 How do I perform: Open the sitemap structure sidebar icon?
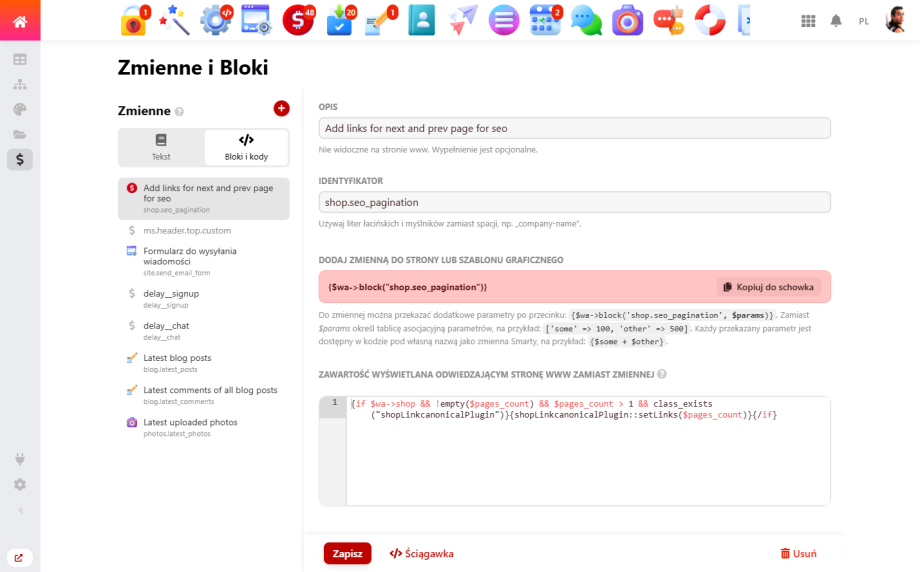[x=20, y=84]
